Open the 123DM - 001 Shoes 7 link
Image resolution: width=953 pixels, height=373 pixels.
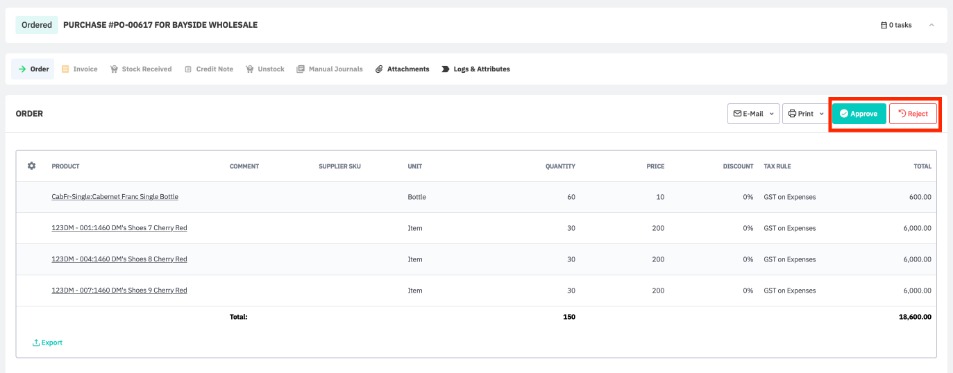coord(119,228)
